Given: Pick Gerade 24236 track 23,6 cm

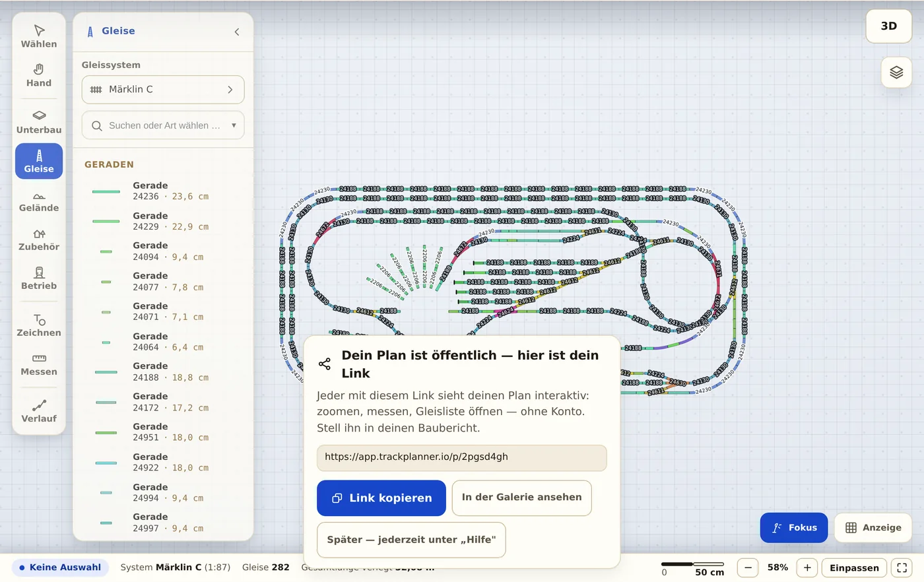Looking at the screenshot, I should point(163,191).
